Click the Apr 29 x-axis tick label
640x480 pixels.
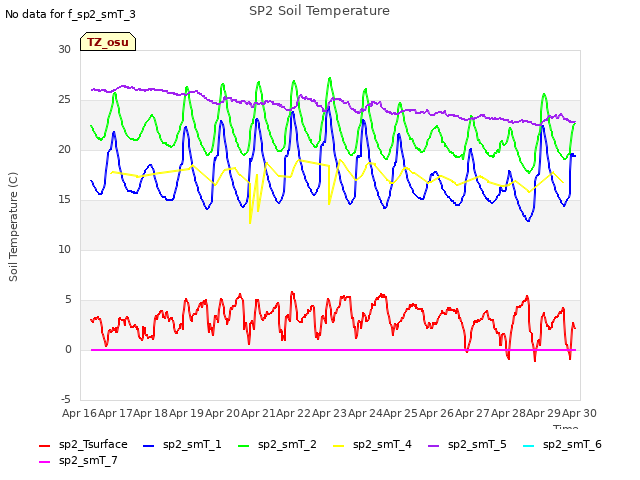coord(543,413)
